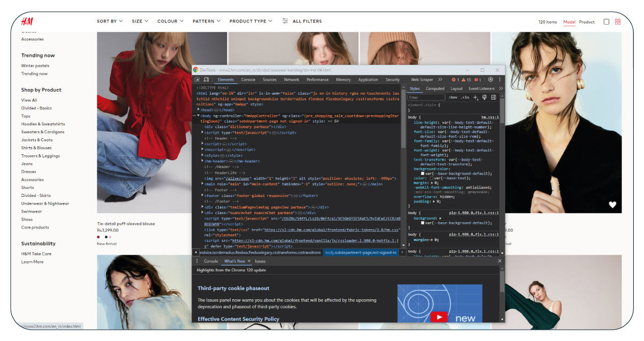Viewport: 644px width, 341px height.
Task: Toggle the device toolbar icon in DevTools
Action: [206, 80]
